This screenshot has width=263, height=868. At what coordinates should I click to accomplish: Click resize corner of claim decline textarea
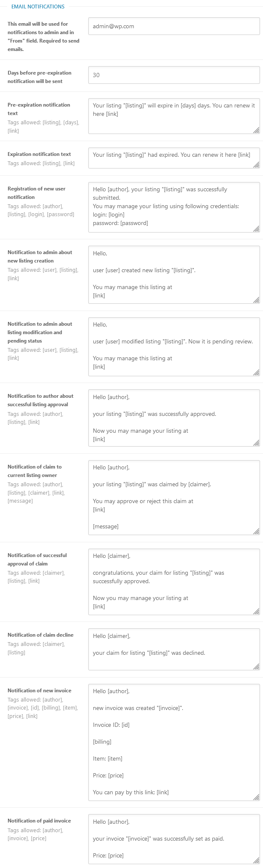[256, 666]
